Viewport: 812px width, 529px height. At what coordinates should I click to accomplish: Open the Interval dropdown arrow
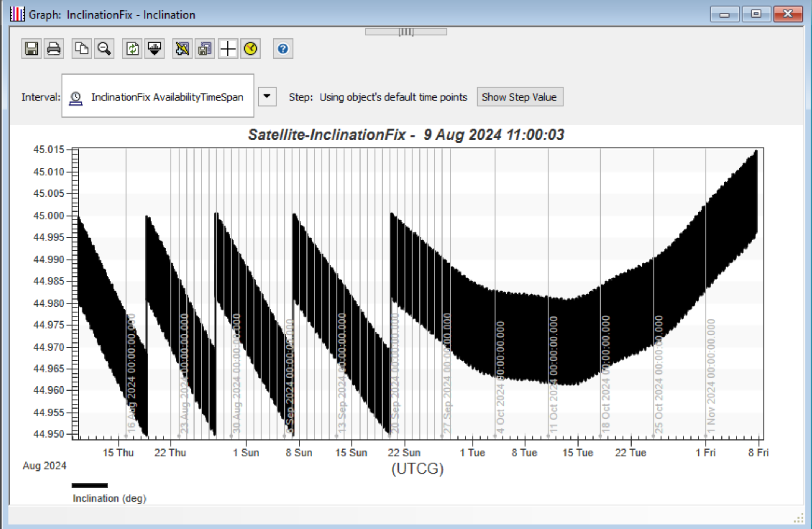point(267,97)
